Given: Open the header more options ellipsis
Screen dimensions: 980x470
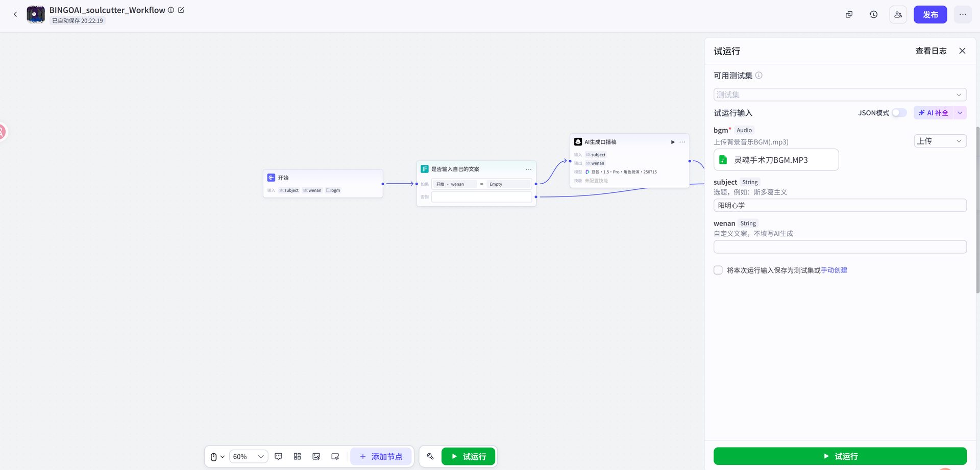Looking at the screenshot, I should tap(963, 14).
